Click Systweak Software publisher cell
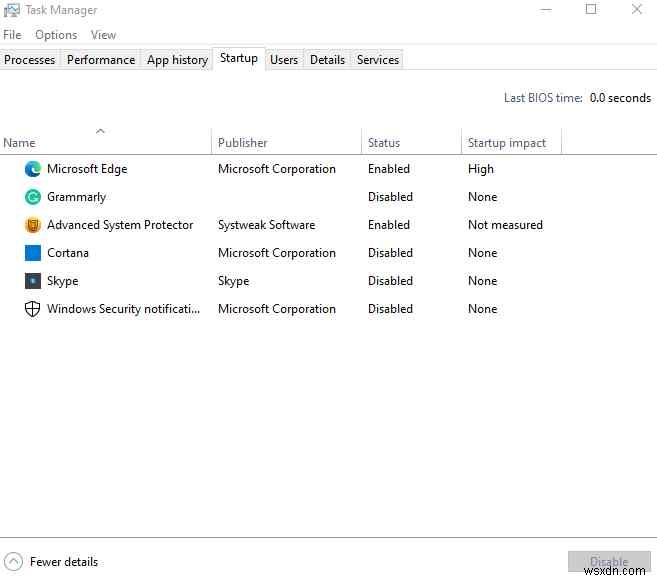 (x=266, y=225)
